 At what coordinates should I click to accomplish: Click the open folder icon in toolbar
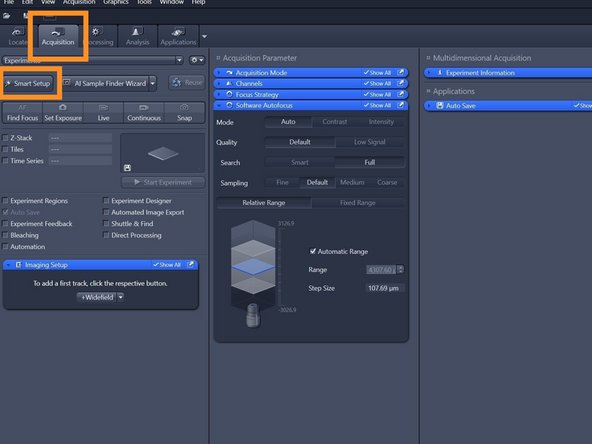(6, 16)
